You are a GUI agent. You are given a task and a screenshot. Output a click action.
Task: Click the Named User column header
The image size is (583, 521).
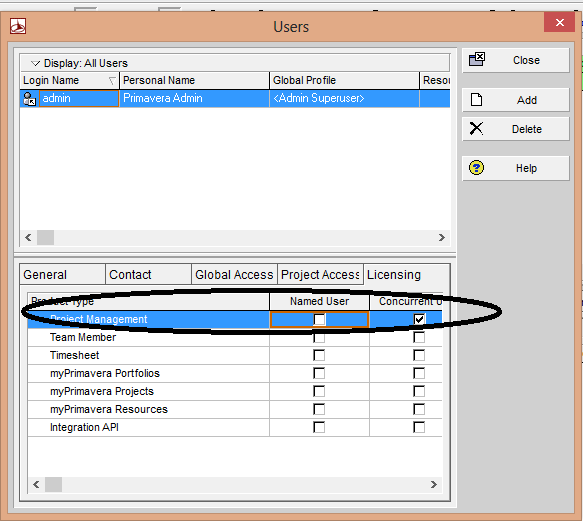pyautogui.click(x=319, y=301)
